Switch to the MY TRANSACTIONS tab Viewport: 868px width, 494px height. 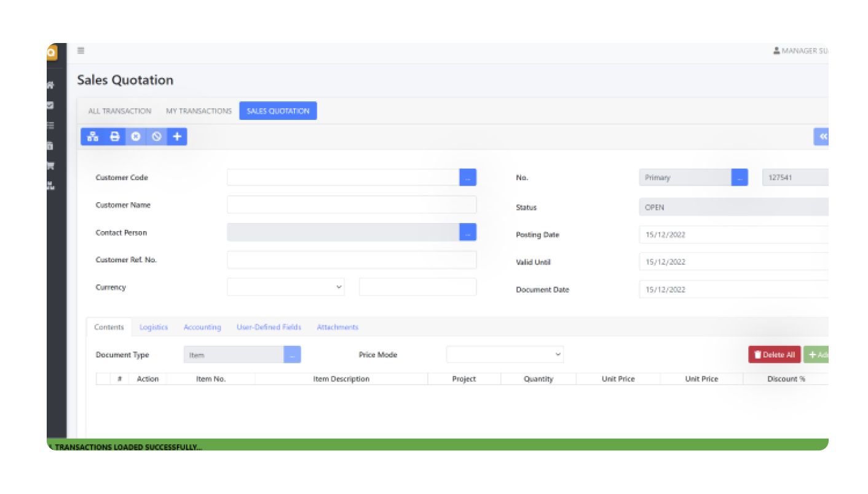click(199, 111)
